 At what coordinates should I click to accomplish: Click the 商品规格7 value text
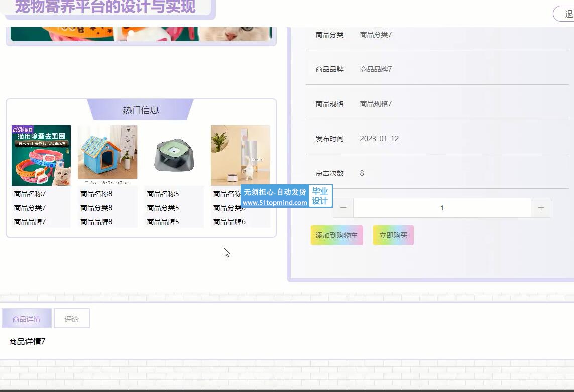pyautogui.click(x=376, y=104)
